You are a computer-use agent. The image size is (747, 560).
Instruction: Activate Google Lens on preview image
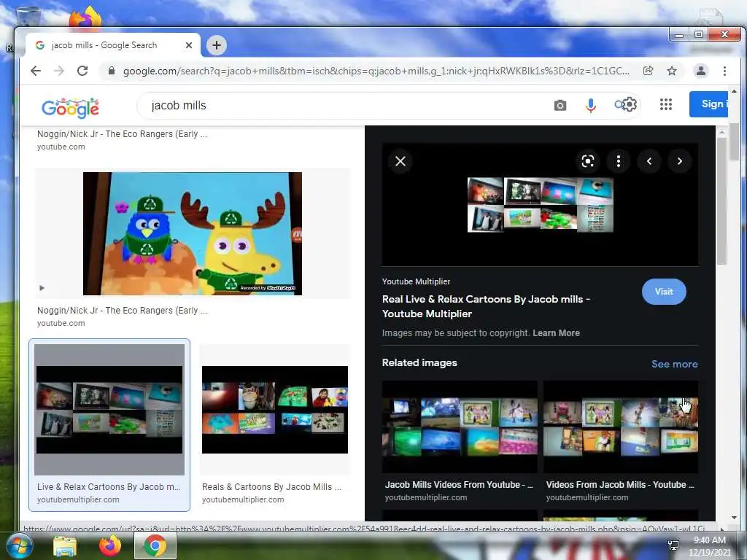(x=588, y=161)
